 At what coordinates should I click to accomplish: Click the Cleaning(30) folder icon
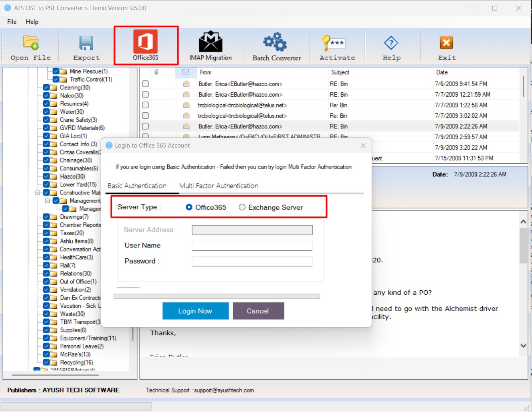[53, 87]
